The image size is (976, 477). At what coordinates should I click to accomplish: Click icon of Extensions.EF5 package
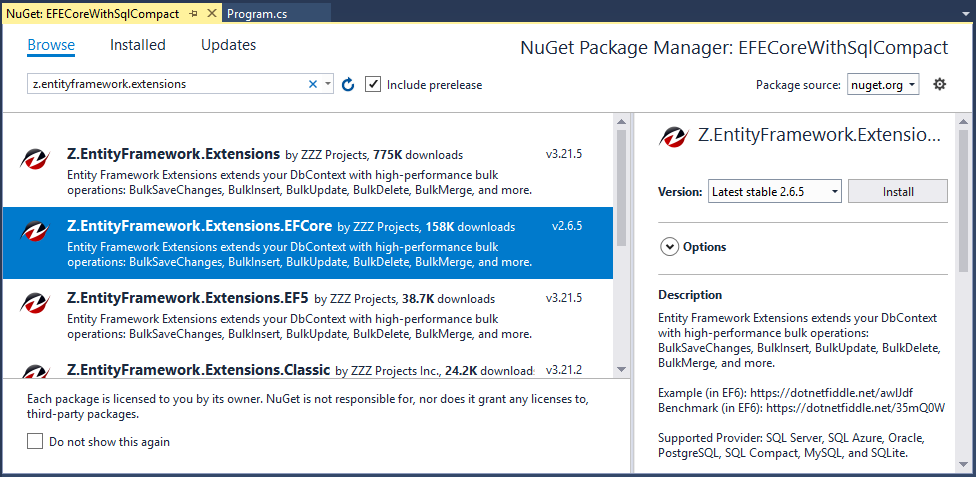click(x=34, y=304)
